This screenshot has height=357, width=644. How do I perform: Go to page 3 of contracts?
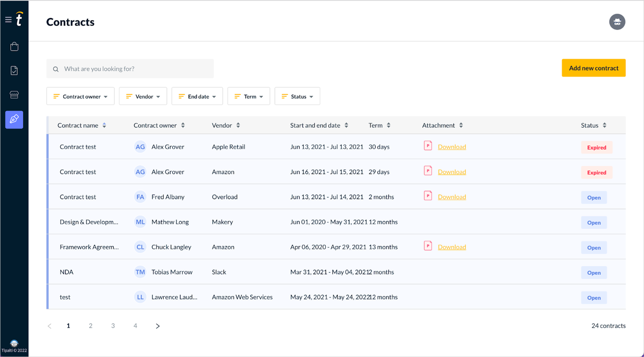(113, 326)
